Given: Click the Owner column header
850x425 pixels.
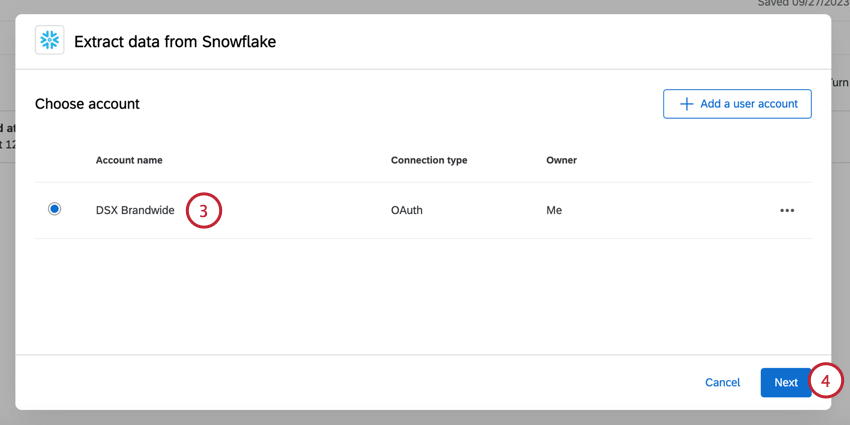Looking at the screenshot, I should tap(561, 160).
